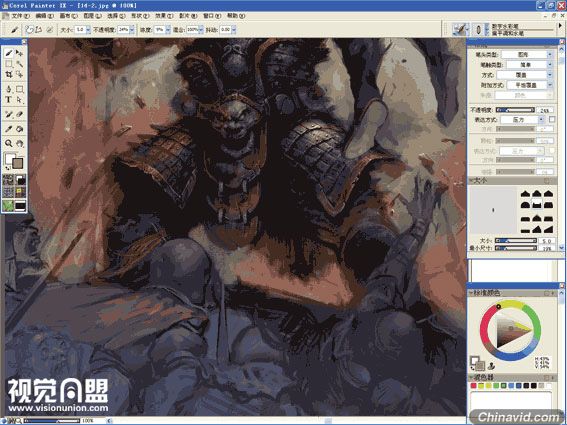
Task: Open the 画布 menu
Action: pos(68,16)
